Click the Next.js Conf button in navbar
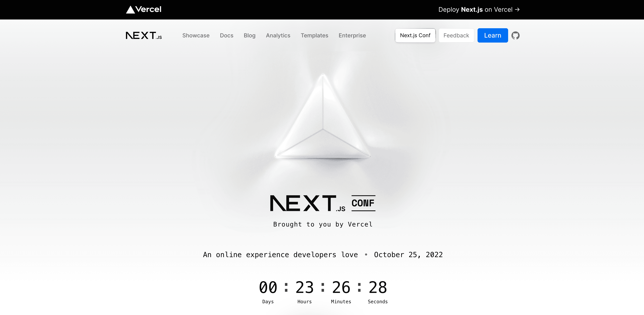 click(415, 35)
